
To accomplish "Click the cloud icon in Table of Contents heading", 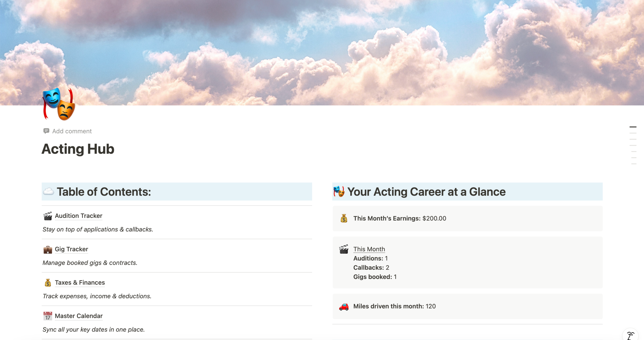I will click(49, 192).
